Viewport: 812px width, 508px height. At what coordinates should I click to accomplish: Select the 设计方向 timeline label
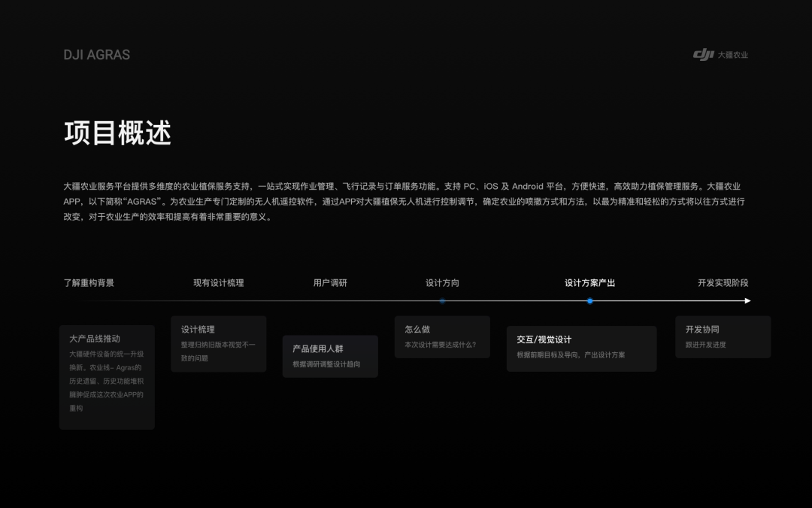click(x=442, y=283)
